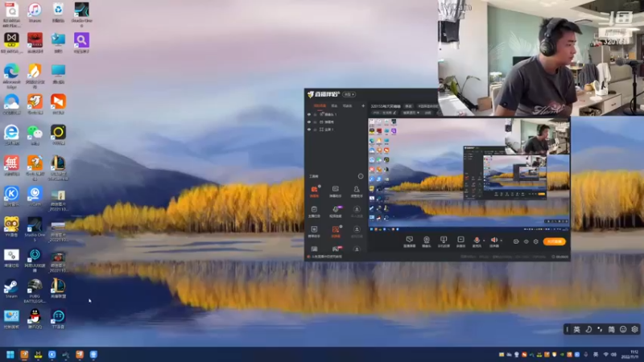The image size is (644, 362).
Task: Open TT voice desktop shortcut
Action: (x=58, y=319)
